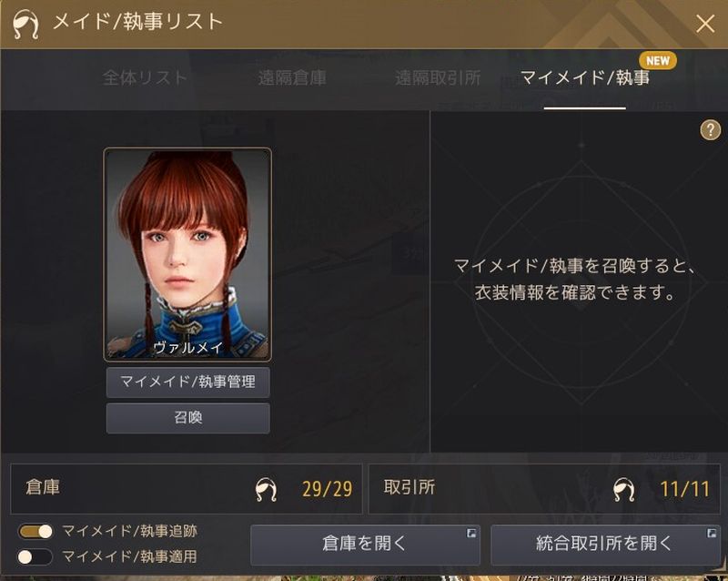Switch to the 全体リスト tab
This screenshot has width=728, height=581.
click(x=145, y=77)
